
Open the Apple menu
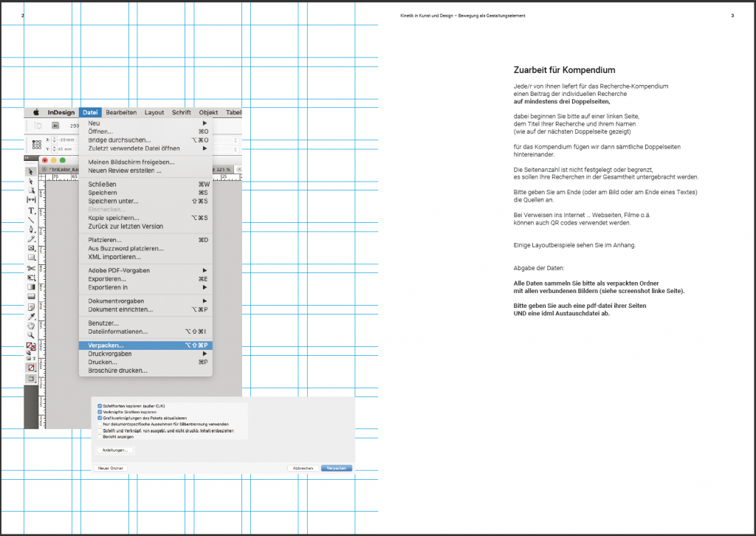[35, 112]
